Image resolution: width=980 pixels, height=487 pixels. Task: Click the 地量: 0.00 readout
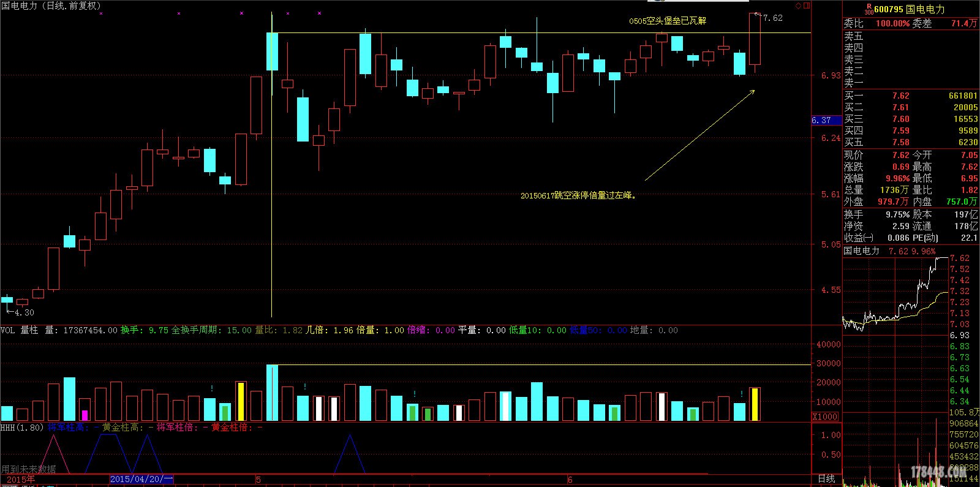tap(654, 330)
